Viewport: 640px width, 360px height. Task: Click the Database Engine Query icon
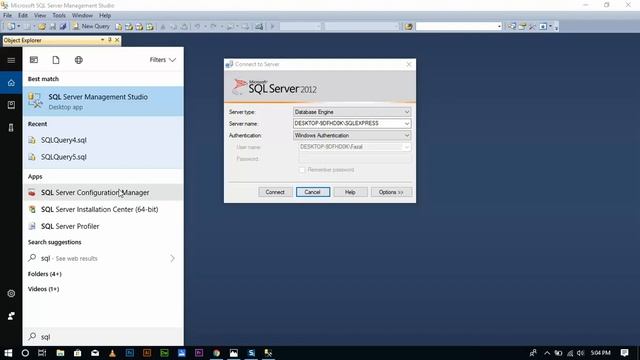[x=118, y=27]
